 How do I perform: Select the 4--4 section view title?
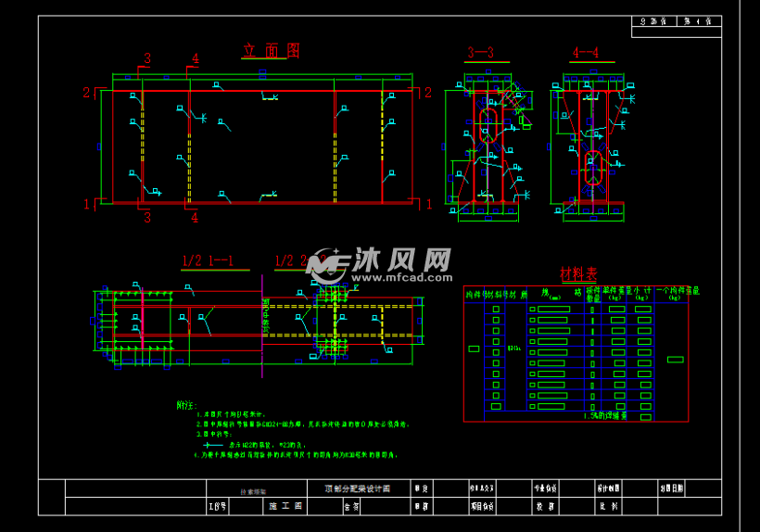point(586,52)
